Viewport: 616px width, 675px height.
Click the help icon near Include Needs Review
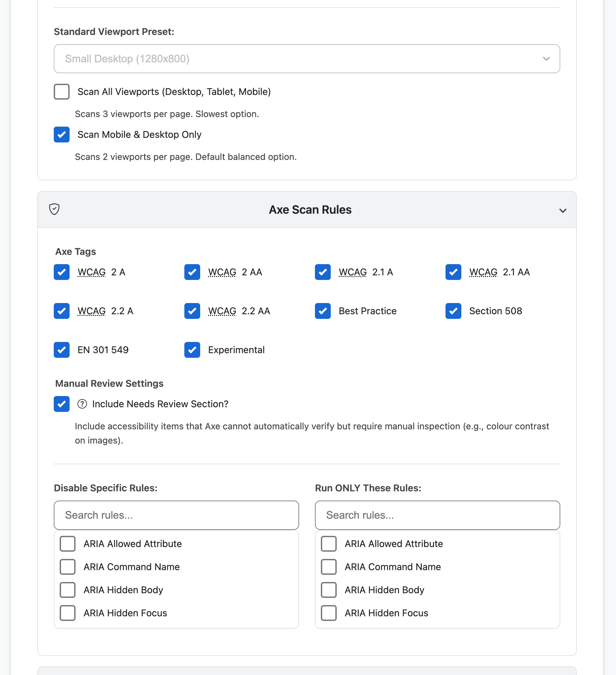[82, 404]
